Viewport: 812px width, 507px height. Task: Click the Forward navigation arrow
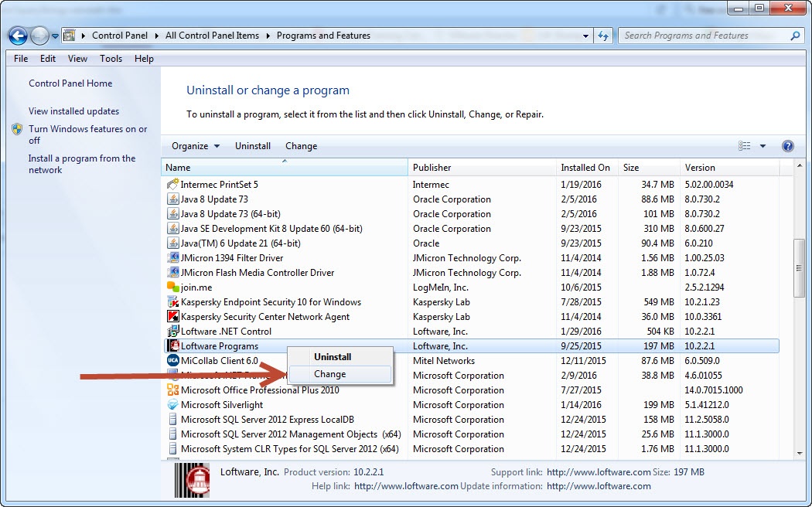39,36
